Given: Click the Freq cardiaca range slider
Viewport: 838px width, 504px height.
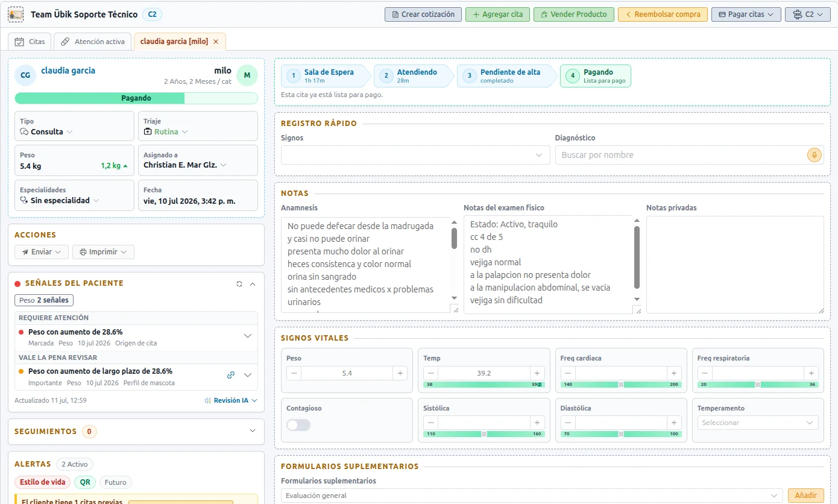Looking at the screenshot, I should pos(621,385).
